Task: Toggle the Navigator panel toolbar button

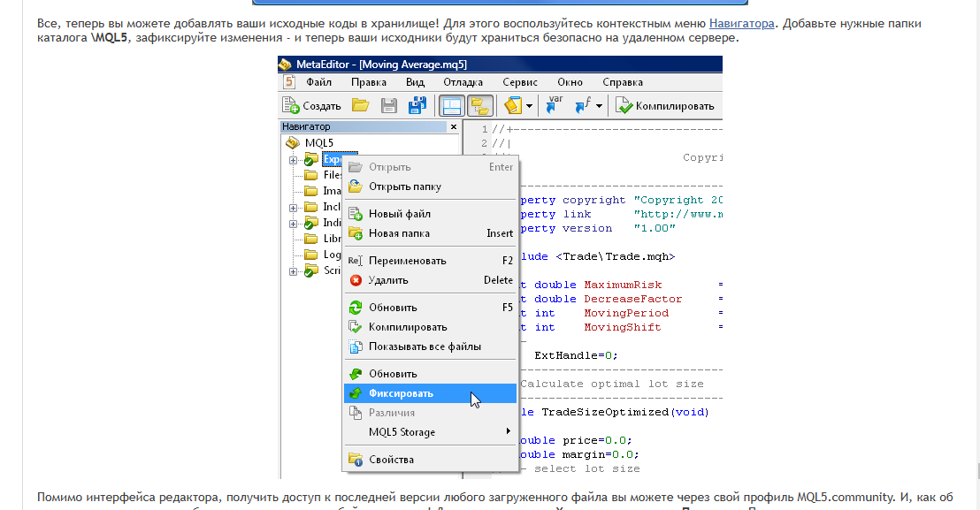Action: click(x=450, y=105)
